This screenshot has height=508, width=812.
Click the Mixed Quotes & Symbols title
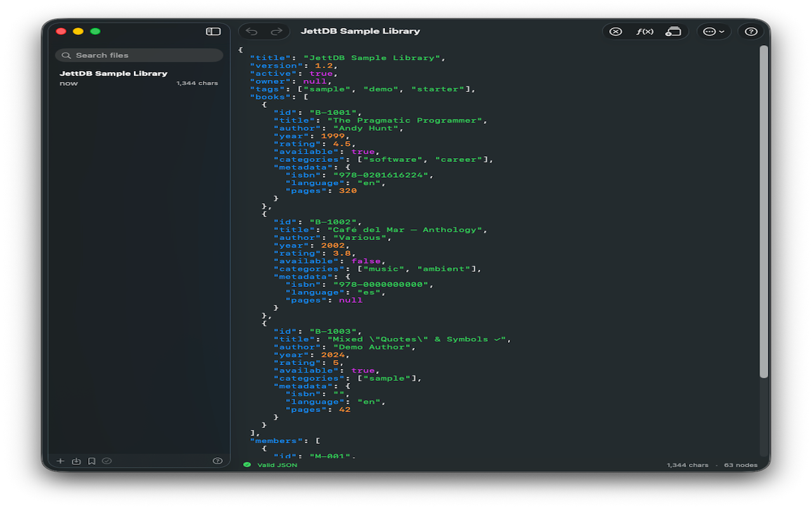point(417,339)
